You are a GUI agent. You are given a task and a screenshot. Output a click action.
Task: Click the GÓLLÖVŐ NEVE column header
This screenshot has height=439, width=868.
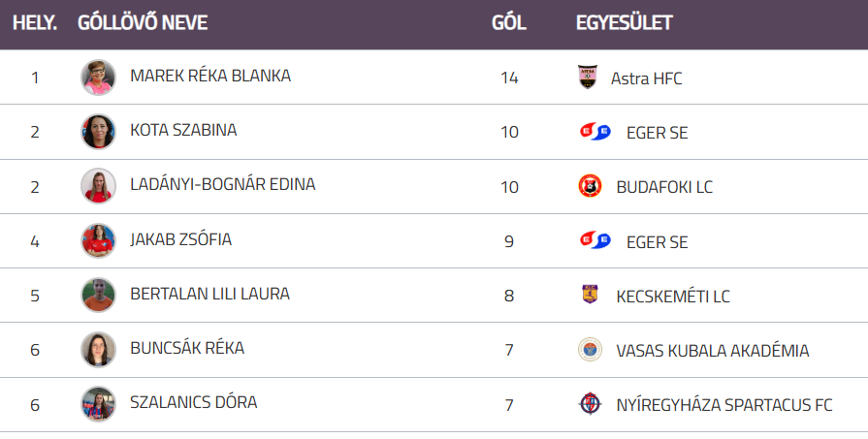click(x=143, y=23)
